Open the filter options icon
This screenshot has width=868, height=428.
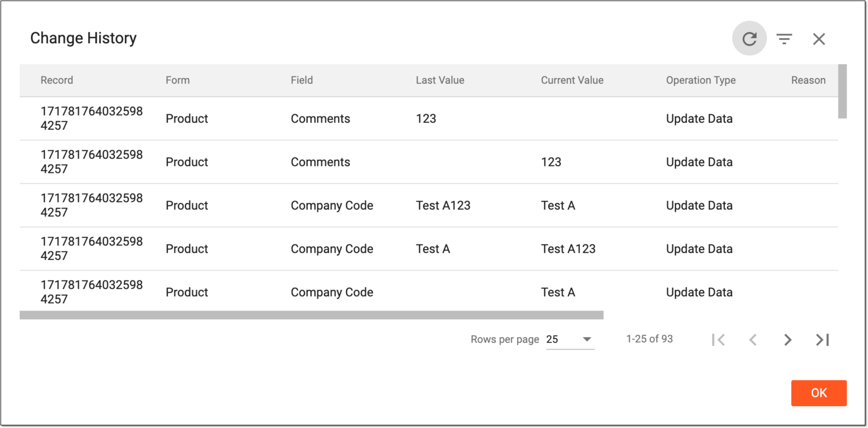click(x=784, y=39)
